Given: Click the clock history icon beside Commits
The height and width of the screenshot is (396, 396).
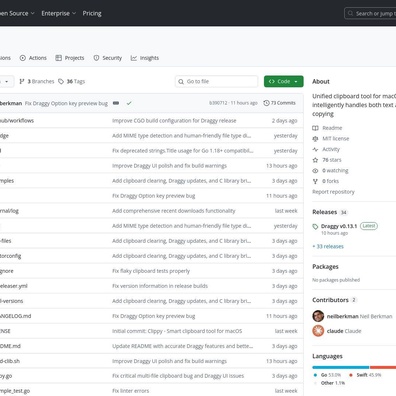Looking at the screenshot, I should click(x=266, y=103).
